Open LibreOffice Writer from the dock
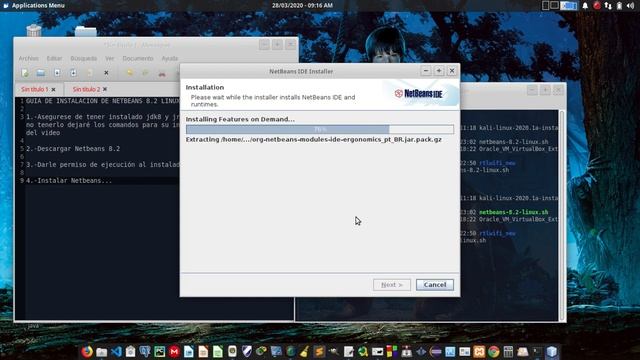Image resolution: width=640 pixels, height=360 pixels. pos(189,351)
